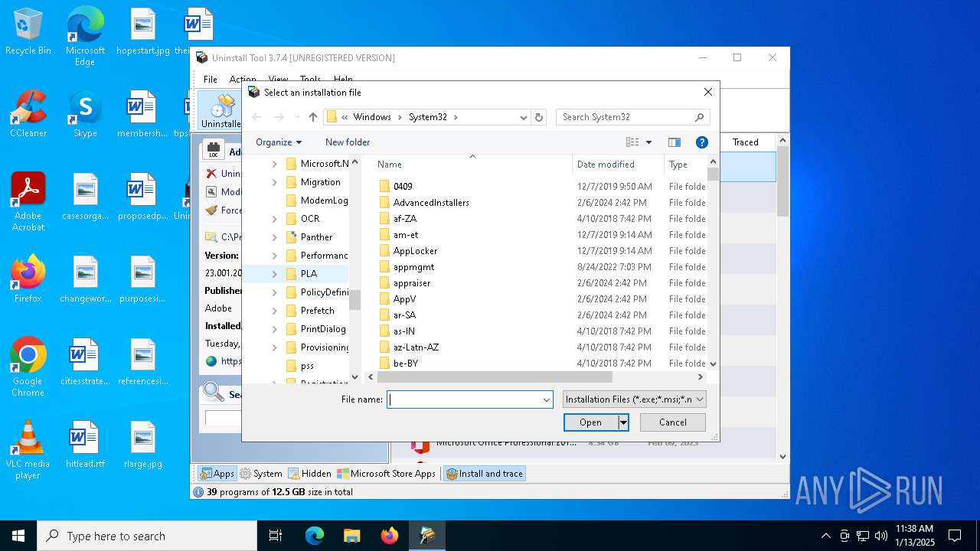Click the Windows taskbar search box
This screenshot has height=551, width=980.
tap(147, 536)
